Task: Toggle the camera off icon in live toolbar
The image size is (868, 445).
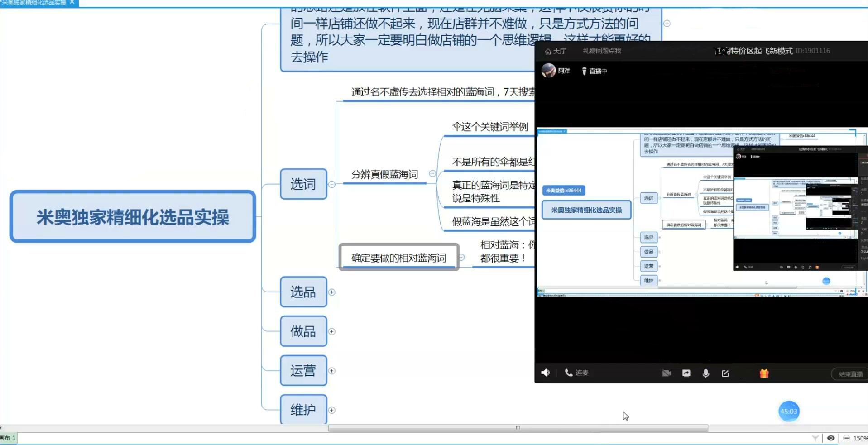Action: point(667,373)
